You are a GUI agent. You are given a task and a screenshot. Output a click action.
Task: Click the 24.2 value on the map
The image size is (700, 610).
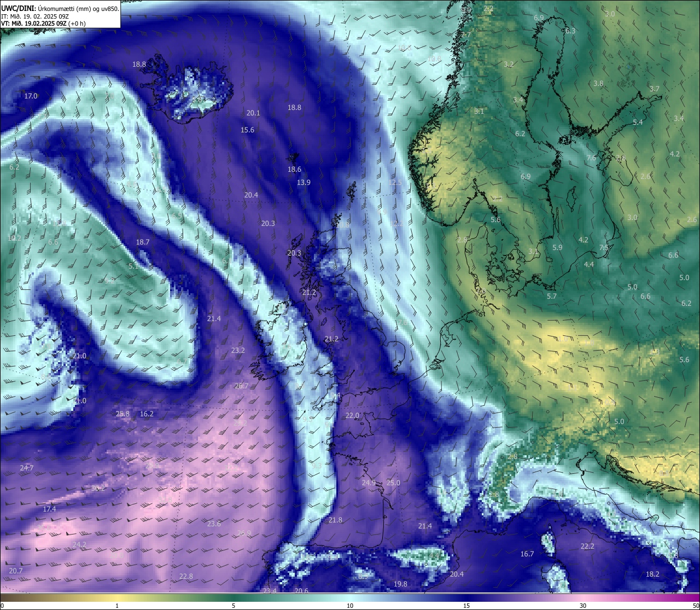point(79,544)
